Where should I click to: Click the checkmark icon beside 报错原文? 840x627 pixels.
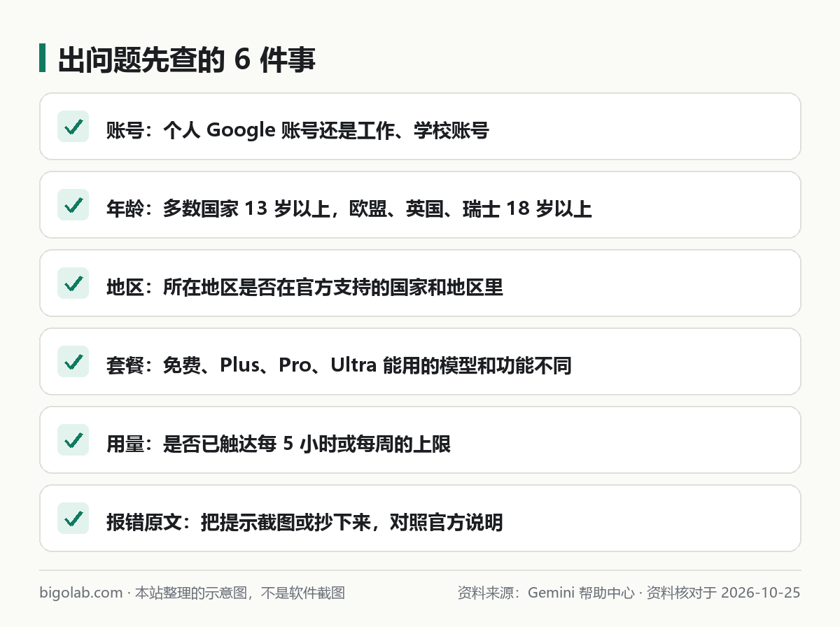click(73, 519)
